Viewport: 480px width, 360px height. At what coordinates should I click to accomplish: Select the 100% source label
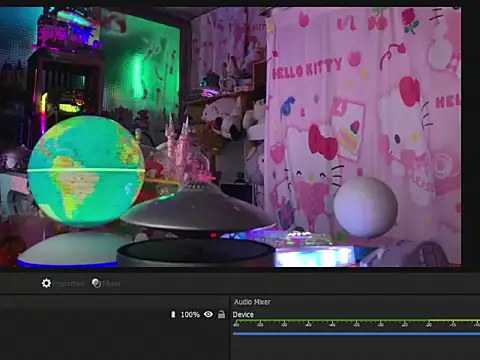point(190,315)
